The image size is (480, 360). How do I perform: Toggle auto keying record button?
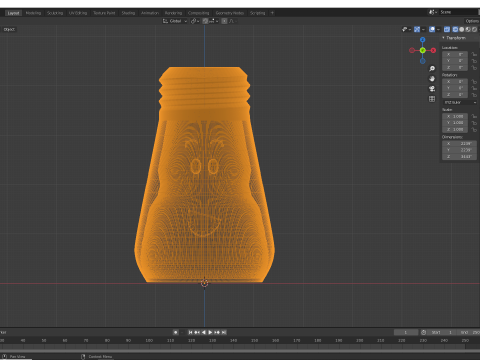(176, 332)
